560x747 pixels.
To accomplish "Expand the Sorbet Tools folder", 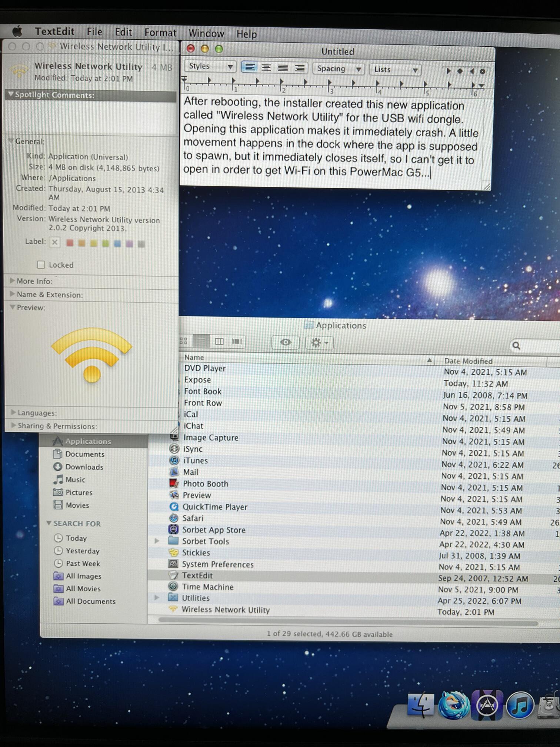I will (157, 541).
